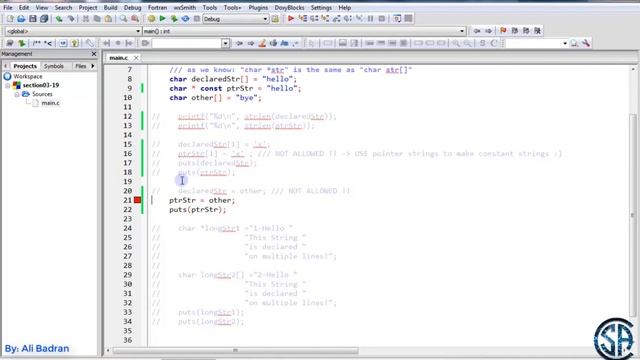Click the Break debugger pause icon
640x360 pixels.
click(x=371, y=19)
